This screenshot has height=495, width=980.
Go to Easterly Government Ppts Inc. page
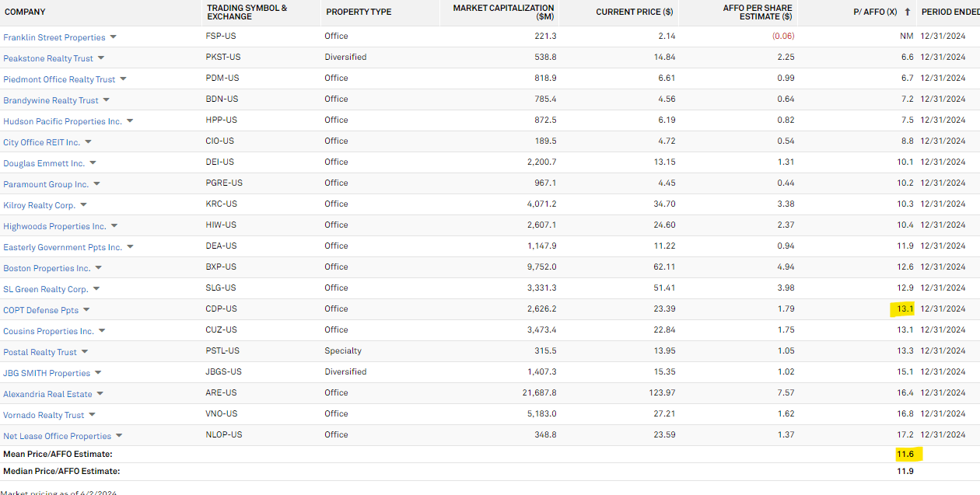click(x=62, y=247)
